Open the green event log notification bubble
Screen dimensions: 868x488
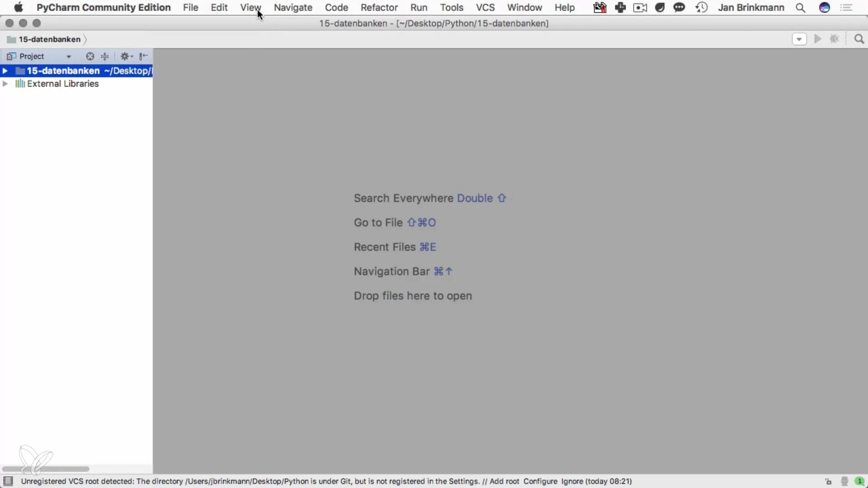[859, 482]
